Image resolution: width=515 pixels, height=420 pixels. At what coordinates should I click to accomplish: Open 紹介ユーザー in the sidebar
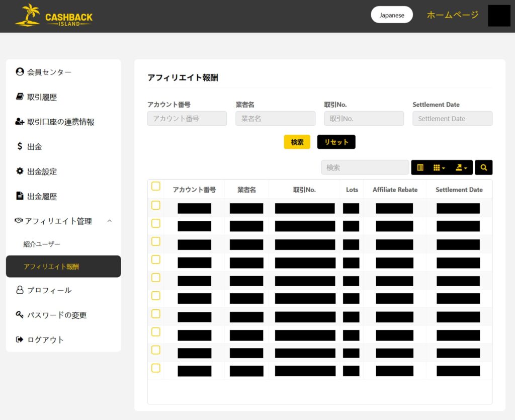click(x=42, y=244)
